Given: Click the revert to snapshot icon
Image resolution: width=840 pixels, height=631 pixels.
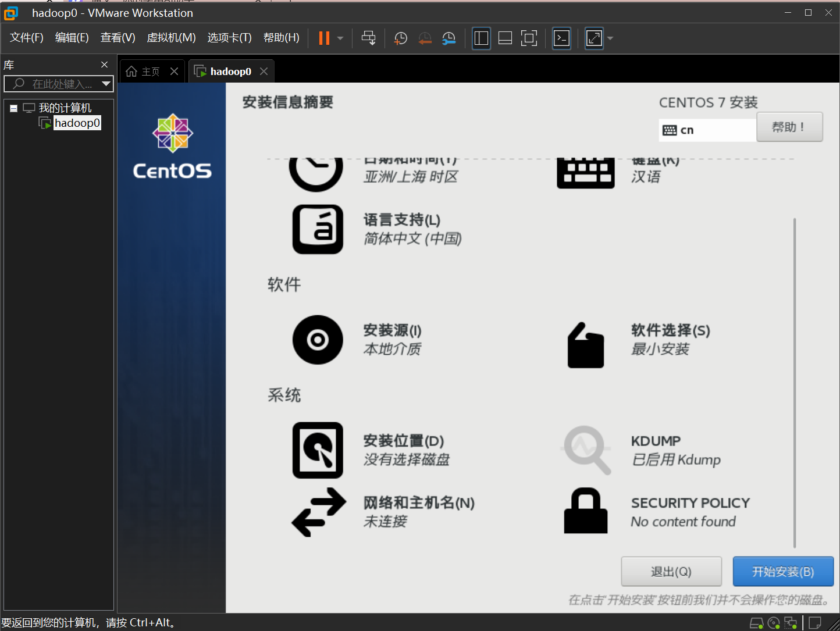Looking at the screenshot, I should (x=425, y=38).
